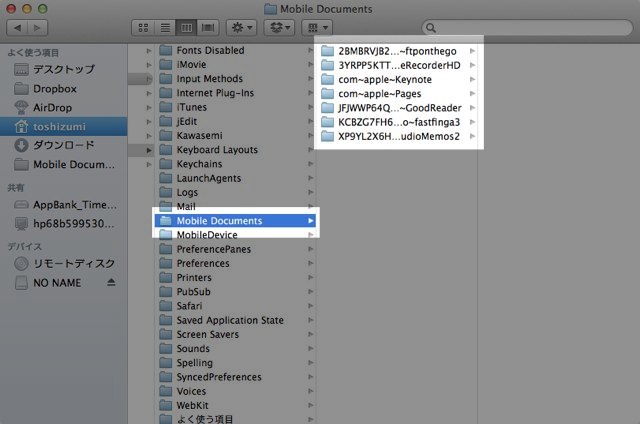The image size is (640, 424).
Task: Open the com~apple~Pages folder
Action: [x=398, y=94]
